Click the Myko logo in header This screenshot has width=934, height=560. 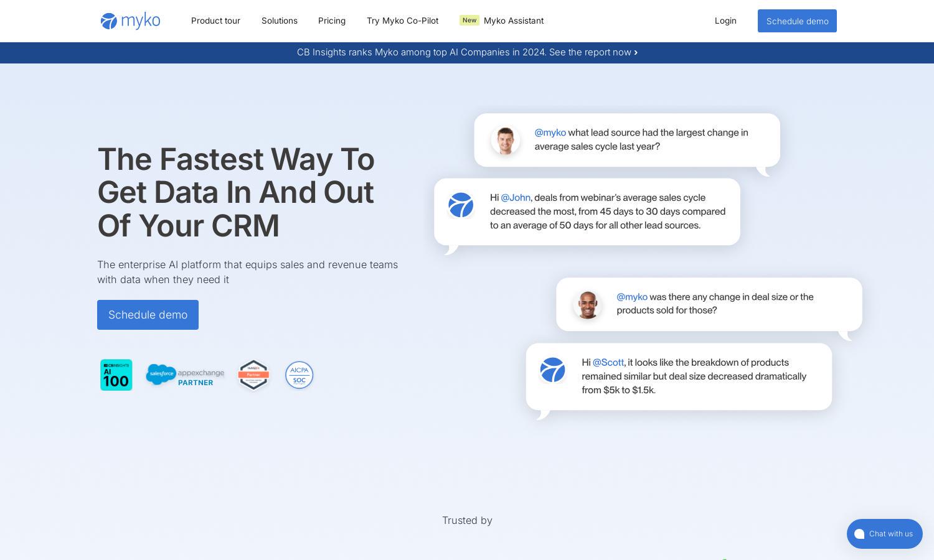(x=130, y=21)
